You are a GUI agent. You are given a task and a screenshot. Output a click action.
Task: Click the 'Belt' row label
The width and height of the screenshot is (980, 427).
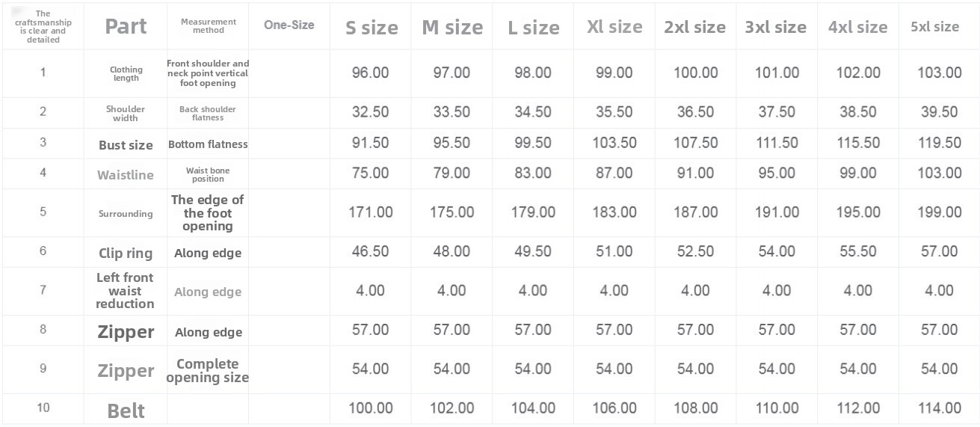click(126, 410)
